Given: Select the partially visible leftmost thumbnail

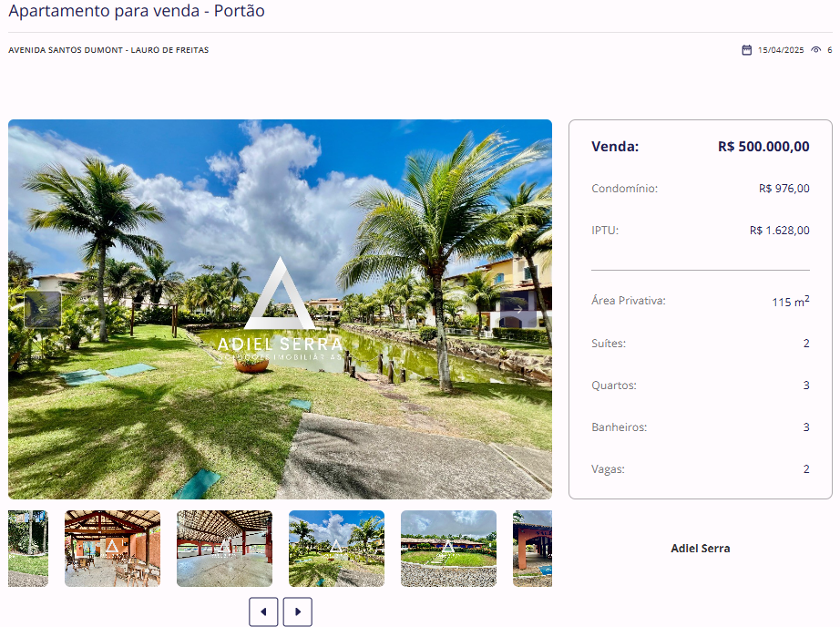Looking at the screenshot, I should point(28,549).
